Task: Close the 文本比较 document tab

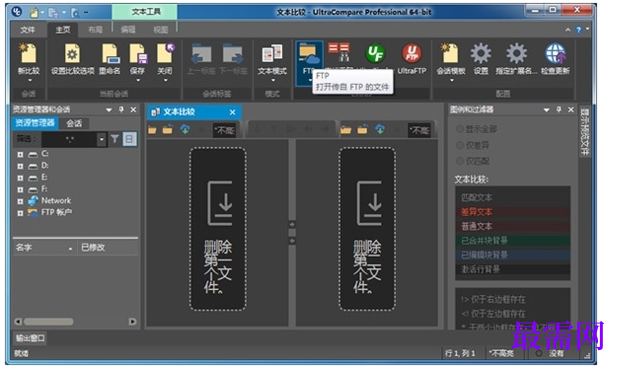Action: pyautogui.click(x=232, y=112)
